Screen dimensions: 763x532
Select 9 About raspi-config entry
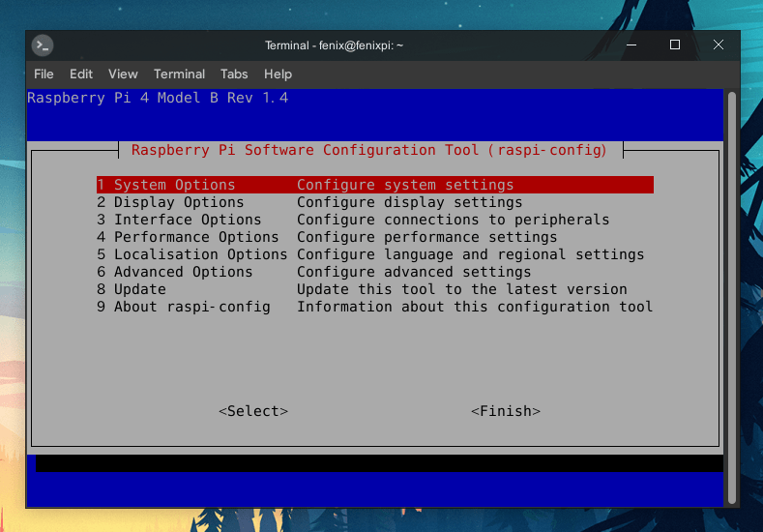tap(374, 308)
